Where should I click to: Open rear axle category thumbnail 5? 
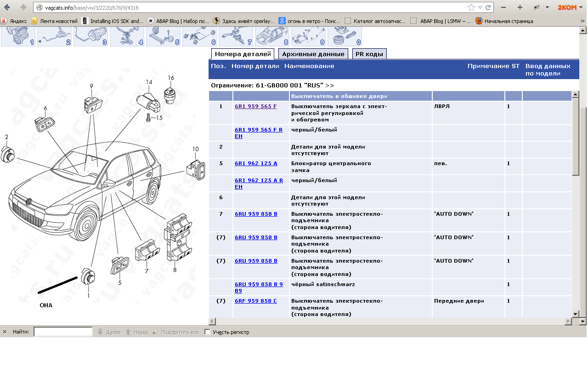click(x=163, y=36)
